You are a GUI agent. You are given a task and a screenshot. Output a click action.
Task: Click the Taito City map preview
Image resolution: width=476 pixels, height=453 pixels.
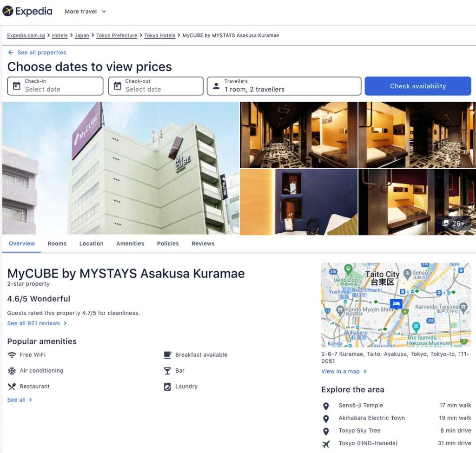tap(396, 305)
